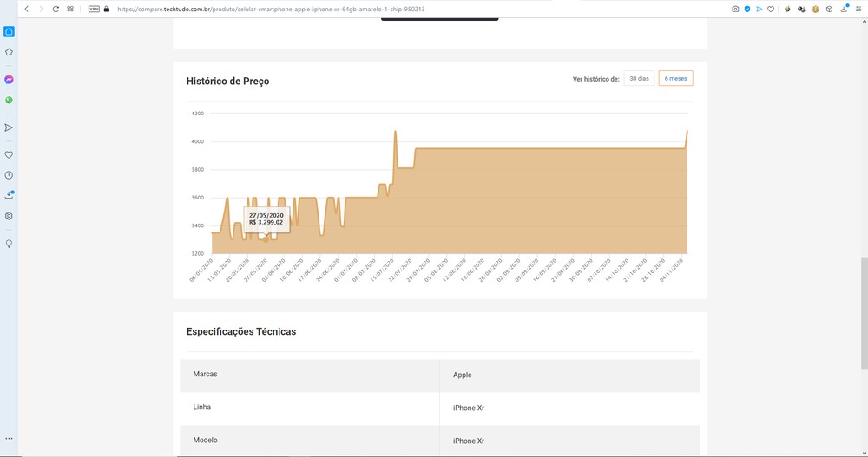Reload the current page
Screen dimensions: 868x457
[x=56, y=9]
